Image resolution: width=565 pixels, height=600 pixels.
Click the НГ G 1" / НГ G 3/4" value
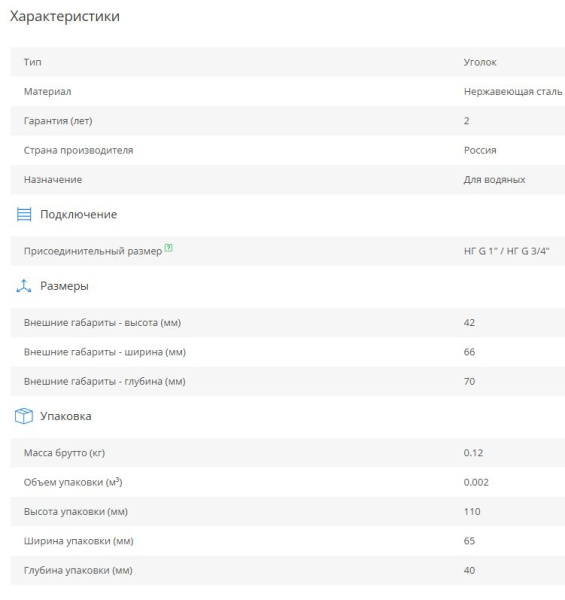coord(506,251)
